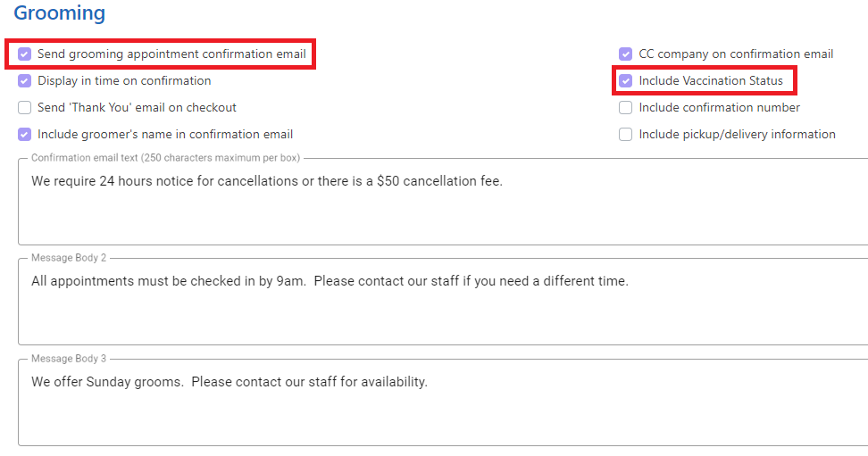Click into the cancellation fee confirmation text box
868x456 pixels.
pyautogui.click(x=443, y=203)
